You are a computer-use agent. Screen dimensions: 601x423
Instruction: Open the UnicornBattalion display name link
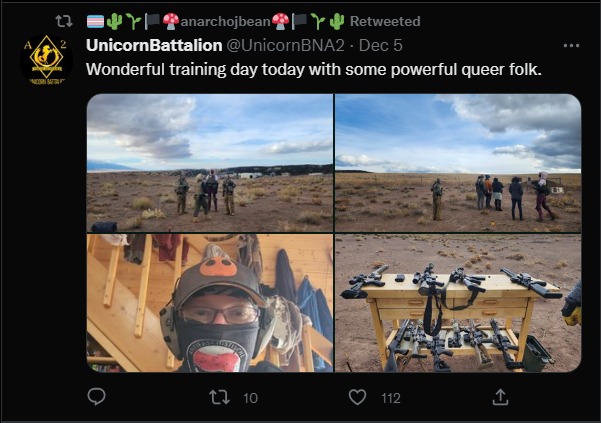pyautogui.click(x=154, y=45)
